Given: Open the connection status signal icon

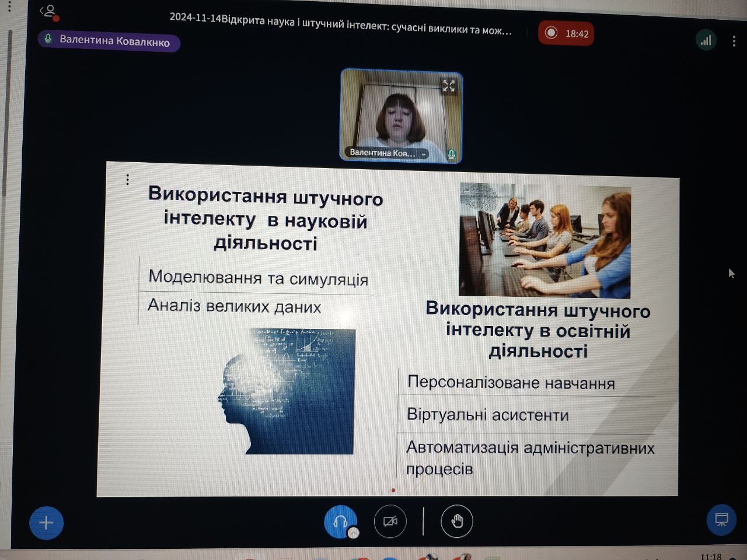Looking at the screenshot, I should 706,40.
